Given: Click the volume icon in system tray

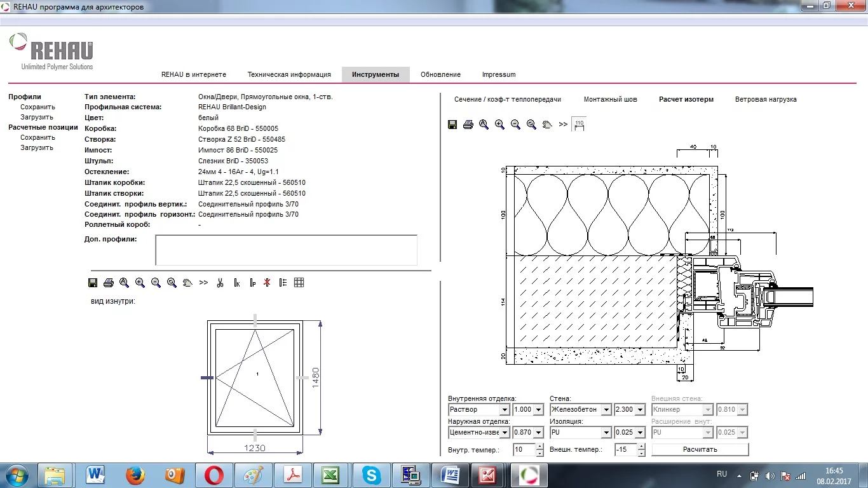Looking at the screenshot, I should click(x=770, y=475).
